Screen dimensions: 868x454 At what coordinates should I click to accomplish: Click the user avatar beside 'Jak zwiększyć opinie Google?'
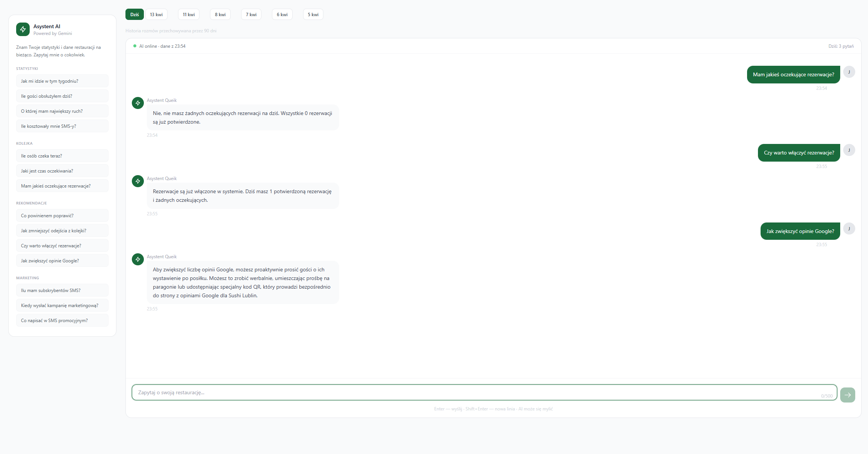click(849, 229)
